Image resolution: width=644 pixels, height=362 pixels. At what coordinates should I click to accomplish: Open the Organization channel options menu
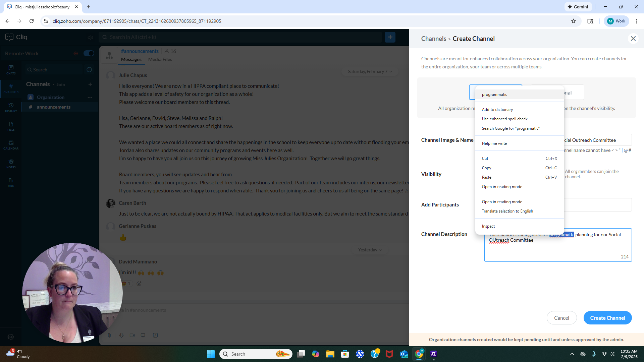[x=90, y=97]
